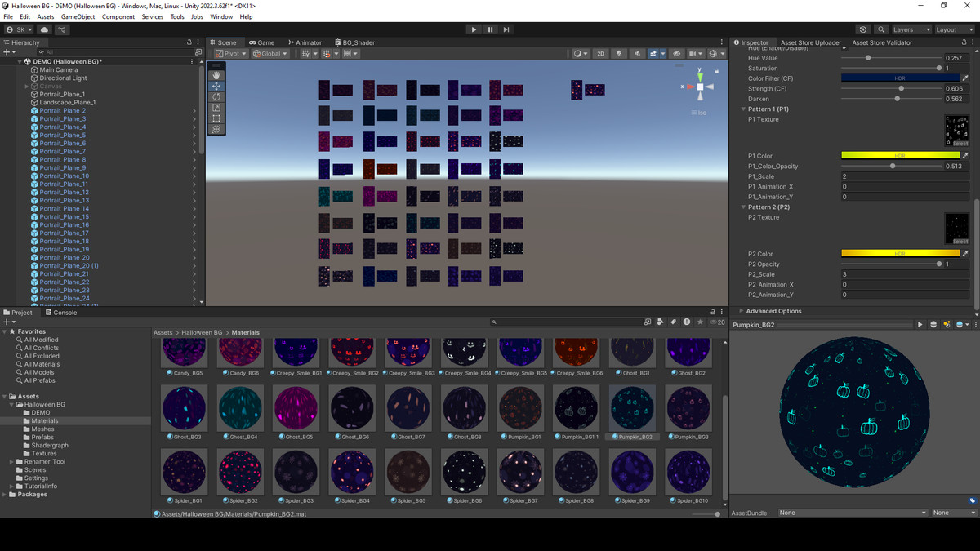Click the Play button to start game
Viewport: 980px width, 551px height.
[x=474, y=29]
